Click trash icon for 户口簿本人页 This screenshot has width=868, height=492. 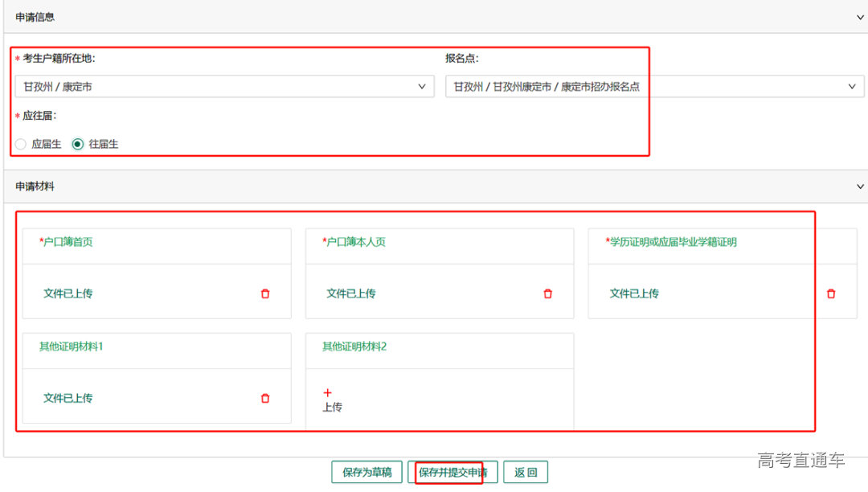(548, 294)
